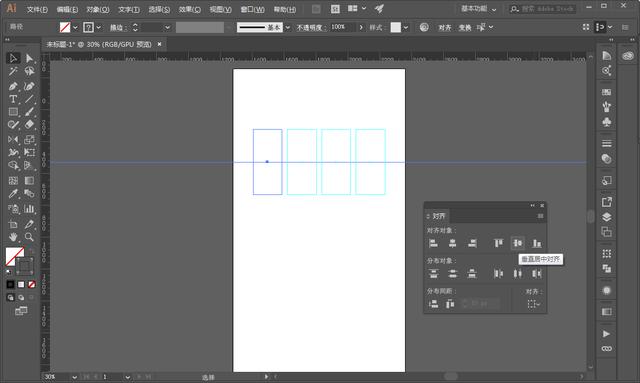
Task: Select the Rectangle tool
Action: [13, 111]
